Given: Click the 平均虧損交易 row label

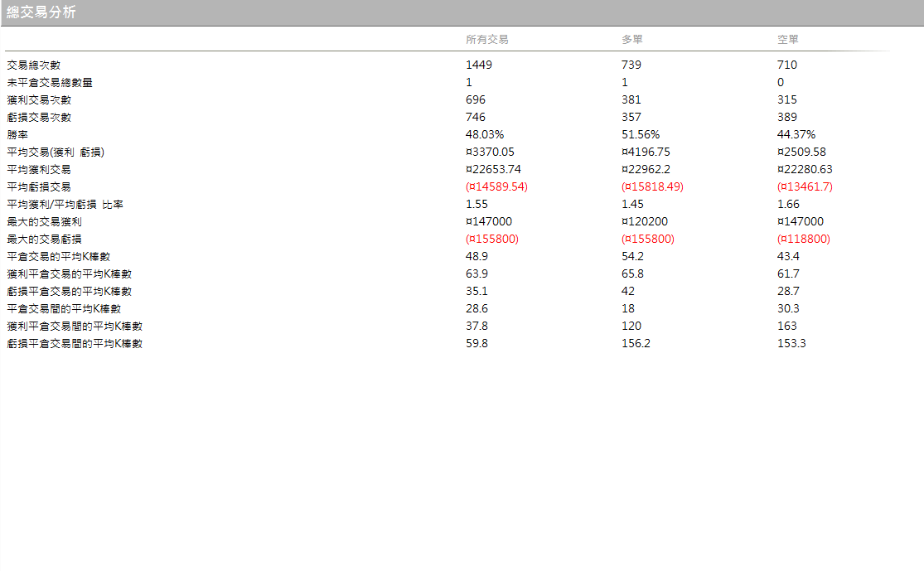Looking at the screenshot, I should (x=39, y=186).
